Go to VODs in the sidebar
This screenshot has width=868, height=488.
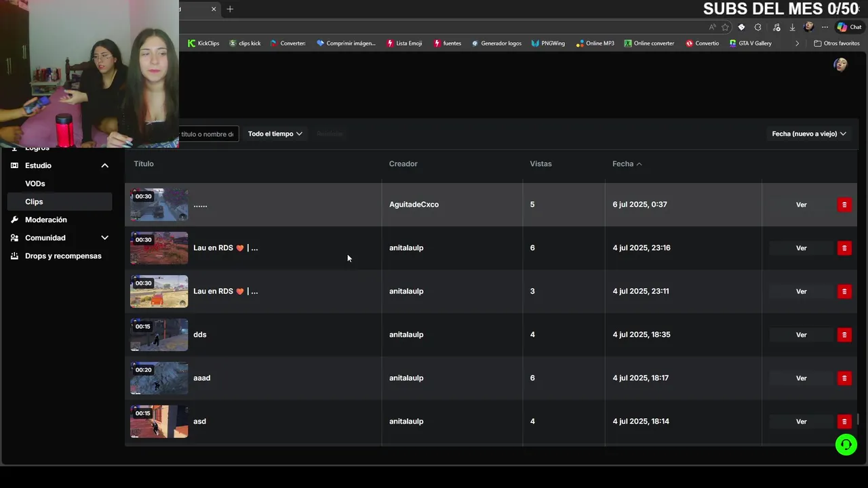[x=35, y=184]
